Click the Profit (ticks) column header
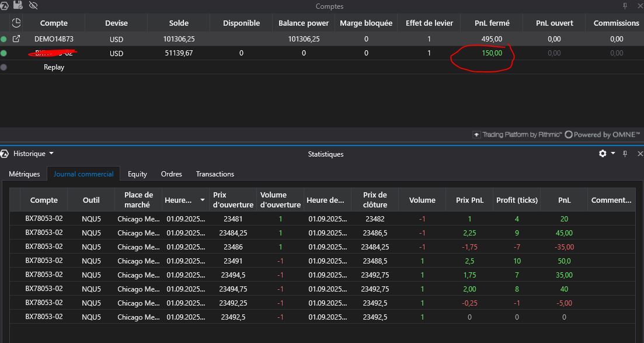This screenshot has height=343, width=644. tap(516, 200)
